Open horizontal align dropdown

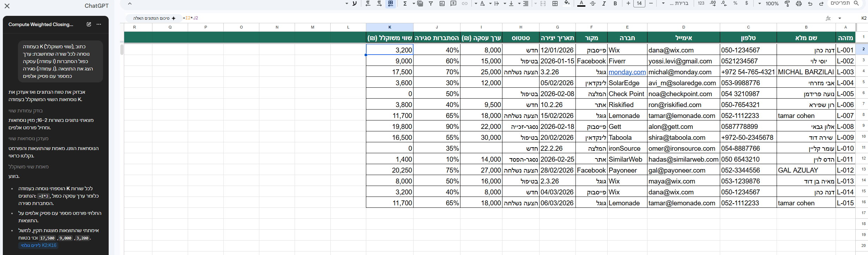pos(522,4)
